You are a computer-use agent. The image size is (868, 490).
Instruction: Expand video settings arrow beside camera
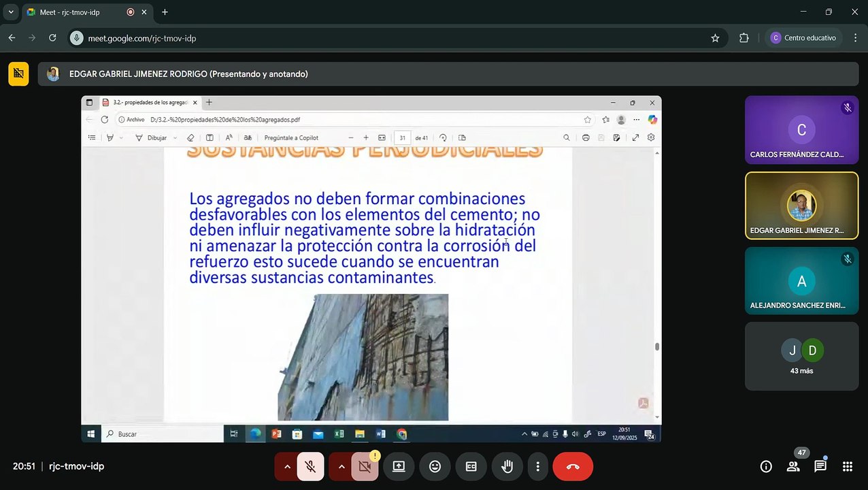(341, 467)
